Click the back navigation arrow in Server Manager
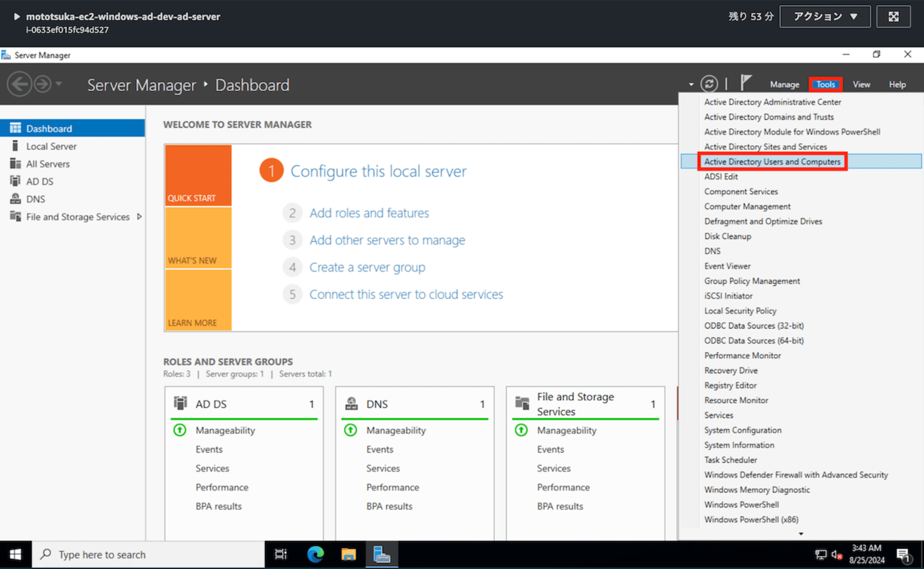This screenshot has height=569, width=924. 19,84
